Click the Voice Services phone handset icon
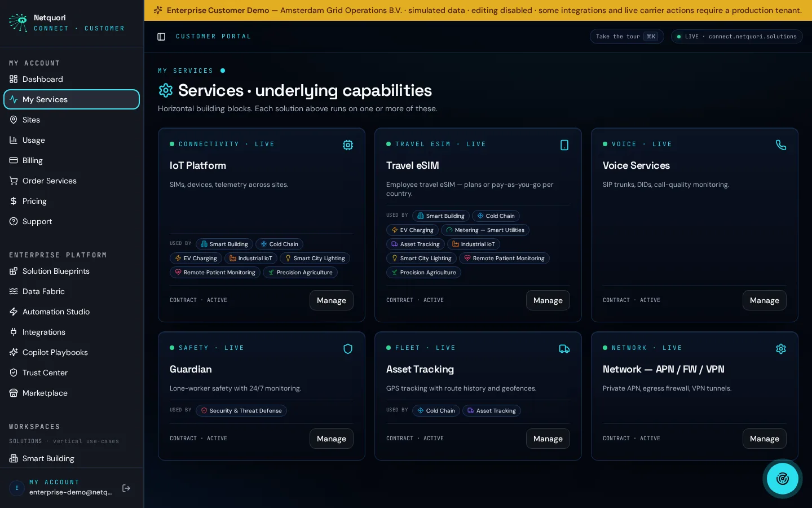This screenshot has width=812, height=508. pyautogui.click(x=781, y=145)
